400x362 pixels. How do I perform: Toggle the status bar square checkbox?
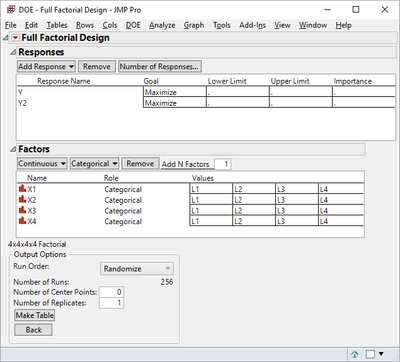(370, 354)
